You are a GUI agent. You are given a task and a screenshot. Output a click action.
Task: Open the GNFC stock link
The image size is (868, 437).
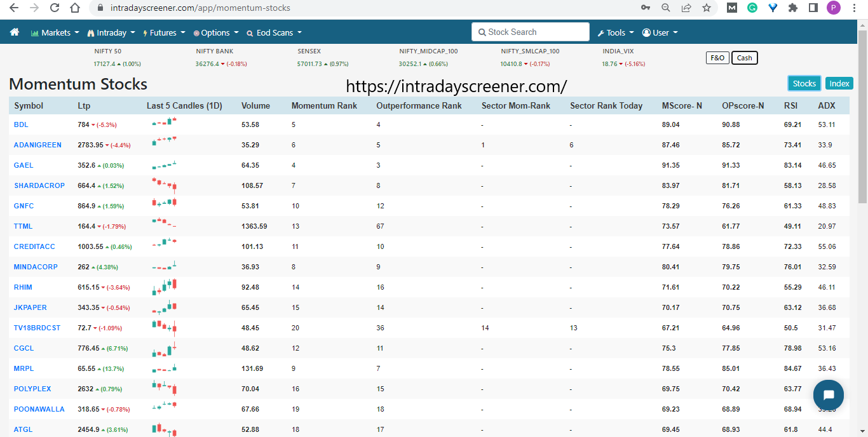coord(24,206)
